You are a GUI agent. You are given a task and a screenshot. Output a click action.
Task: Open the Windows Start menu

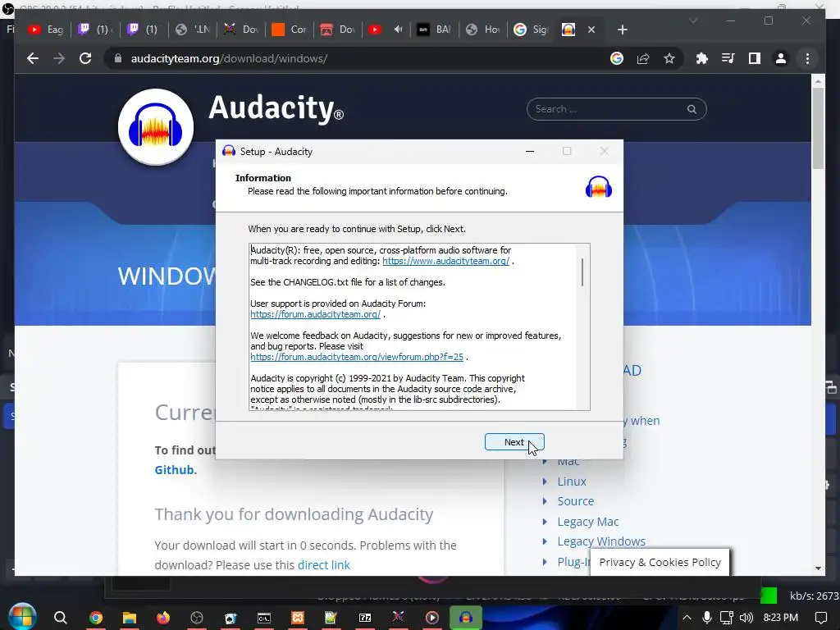click(21, 617)
